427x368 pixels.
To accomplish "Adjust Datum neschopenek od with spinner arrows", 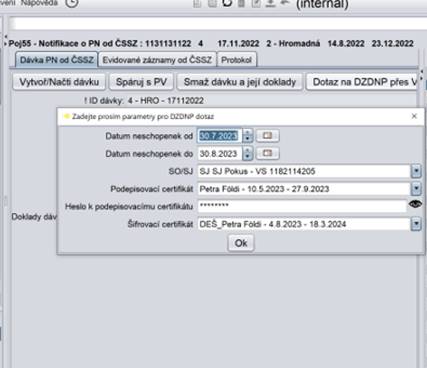I will tap(248, 136).
